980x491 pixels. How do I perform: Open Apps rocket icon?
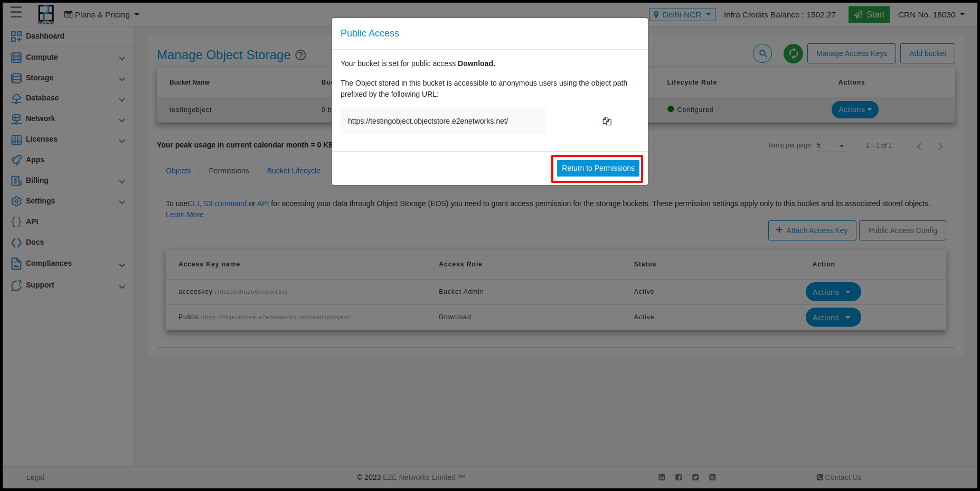coord(16,160)
